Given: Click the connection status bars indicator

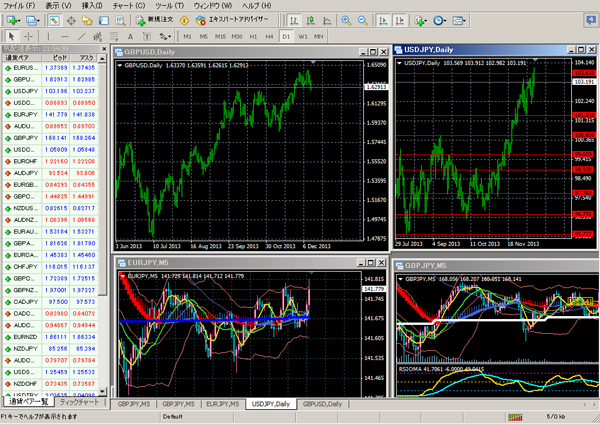Looking at the screenshot, I should [515, 417].
